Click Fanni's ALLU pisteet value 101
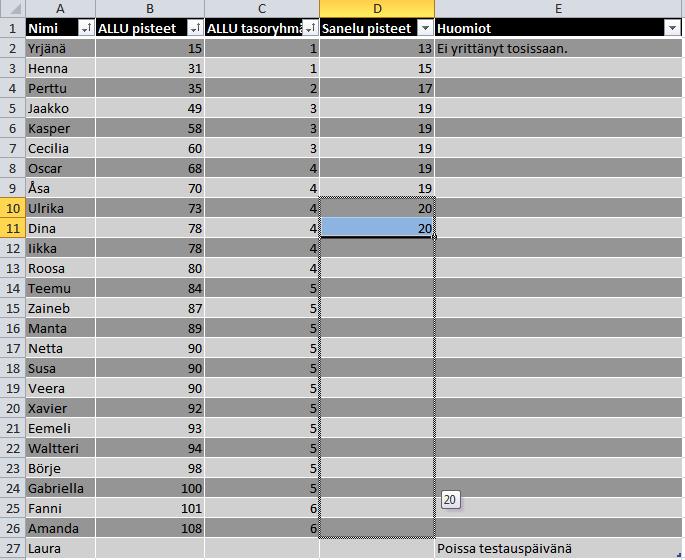 (x=150, y=508)
